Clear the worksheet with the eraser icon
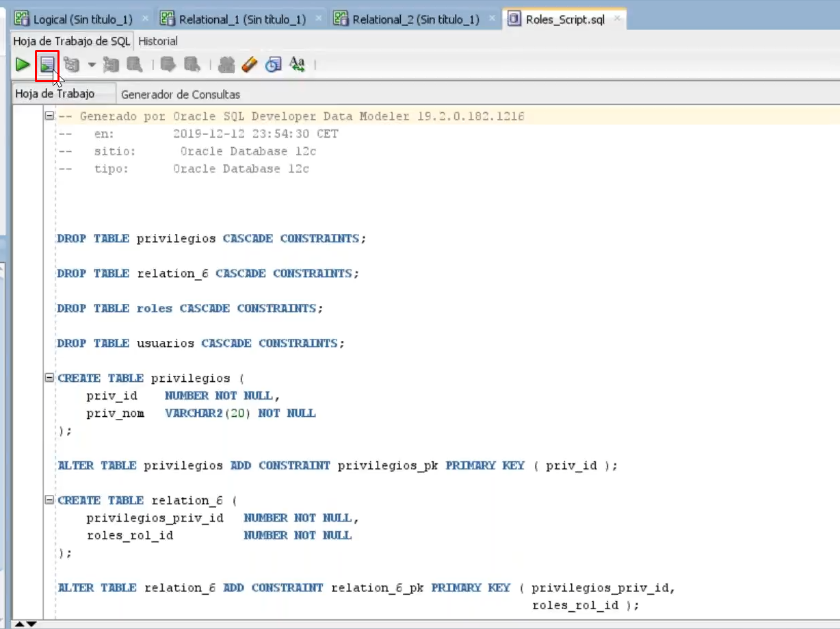 tap(249, 65)
